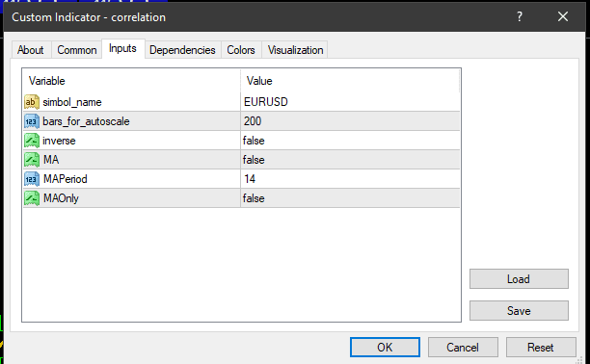
Task: Open the Colors tab
Action: pos(241,50)
